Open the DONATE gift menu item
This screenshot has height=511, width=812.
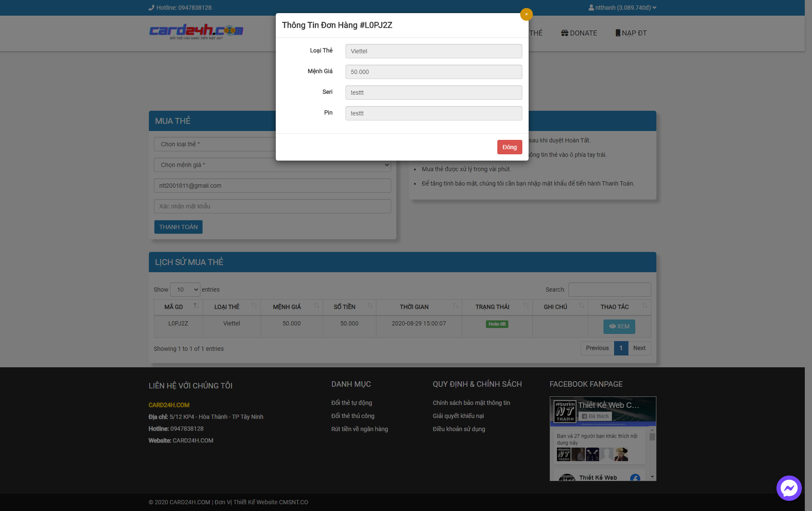(579, 33)
